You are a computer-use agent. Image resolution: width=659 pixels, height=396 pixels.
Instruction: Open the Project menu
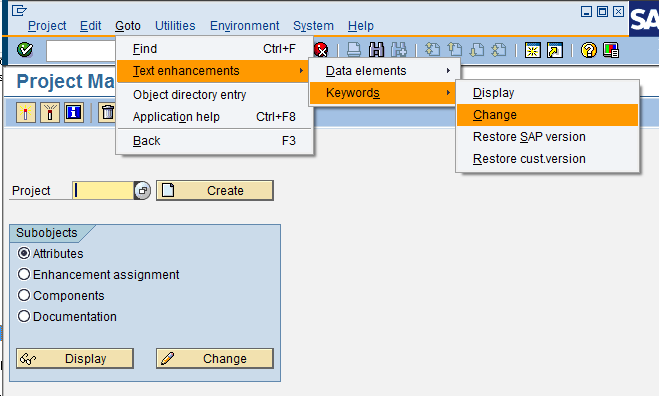pos(47,26)
